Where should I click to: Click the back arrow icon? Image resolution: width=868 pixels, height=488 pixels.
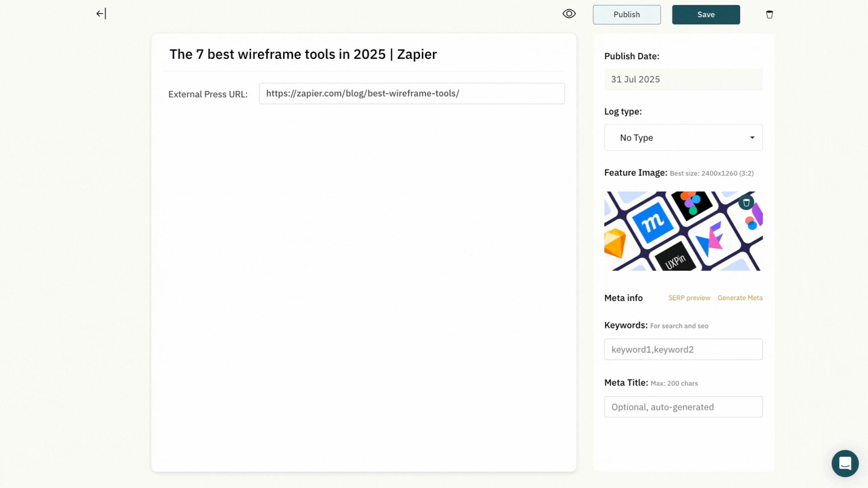101,14
